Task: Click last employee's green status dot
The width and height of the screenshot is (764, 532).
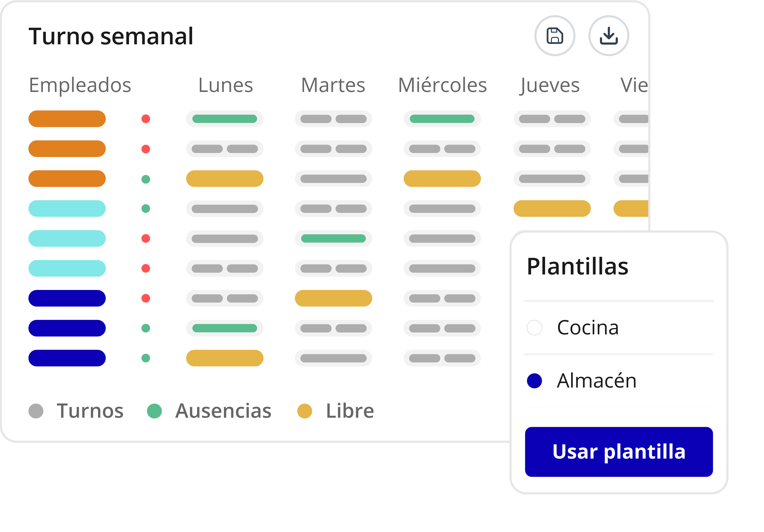Action: pos(146,358)
